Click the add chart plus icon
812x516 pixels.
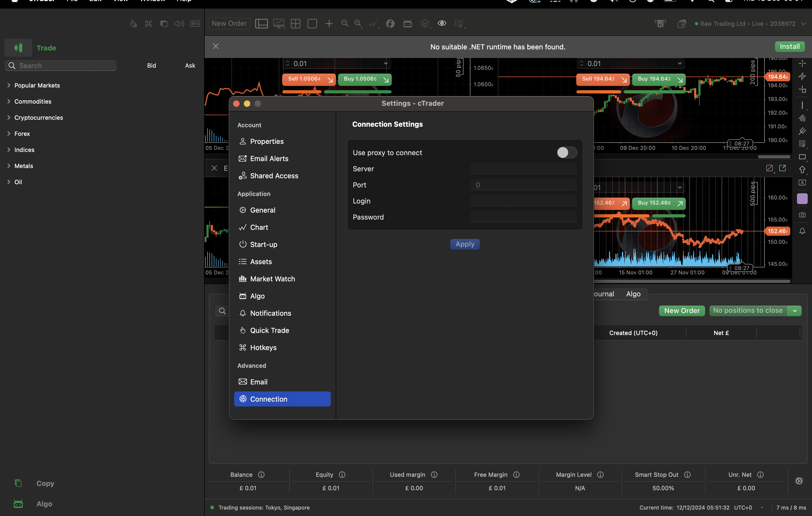click(329, 24)
